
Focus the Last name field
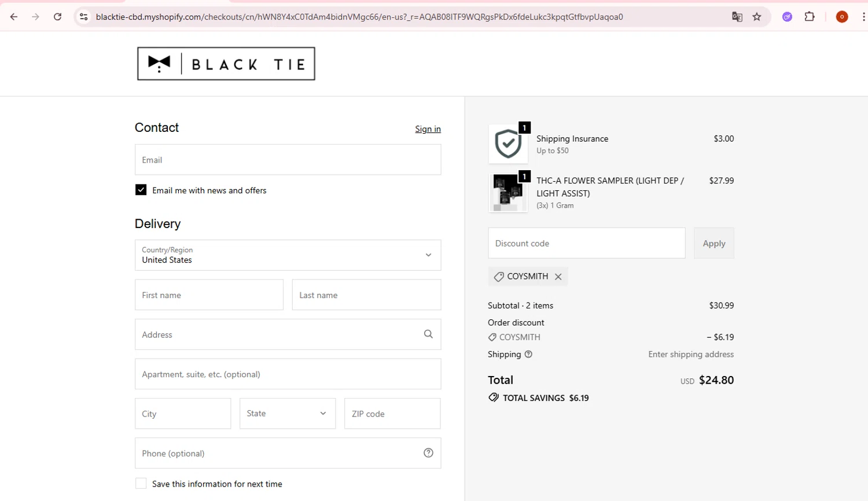tap(366, 295)
